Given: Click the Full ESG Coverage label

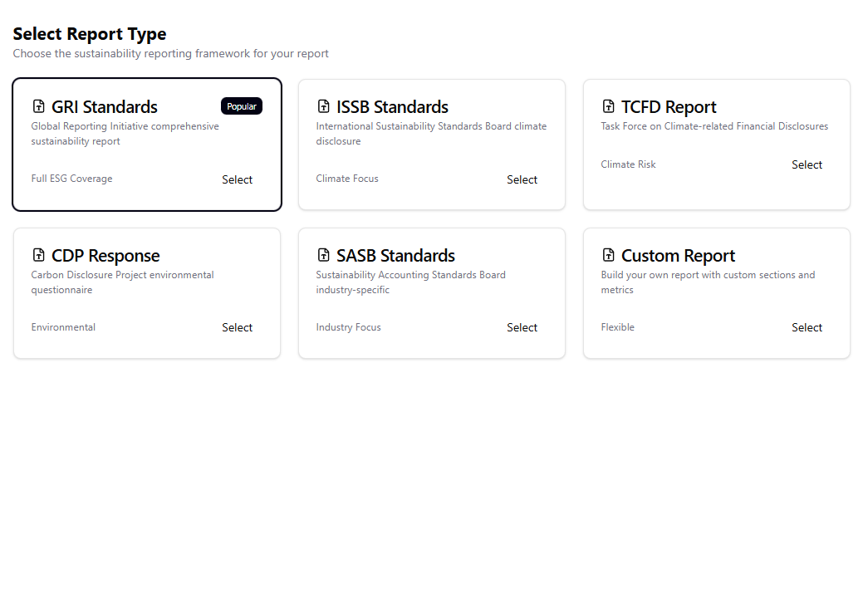Looking at the screenshot, I should (71, 179).
